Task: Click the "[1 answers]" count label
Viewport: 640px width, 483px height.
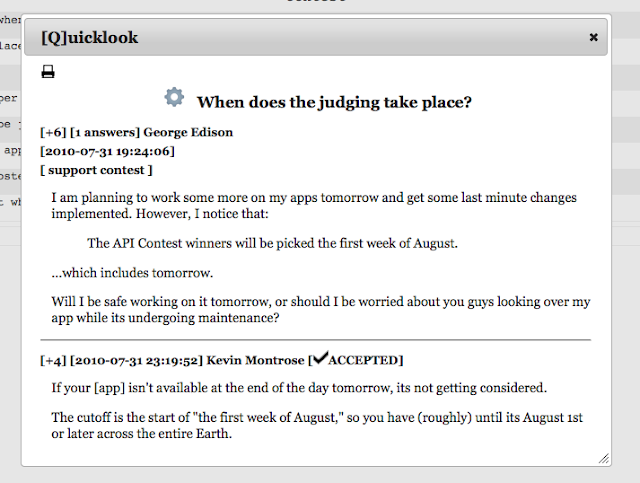Action: [105, 132]
